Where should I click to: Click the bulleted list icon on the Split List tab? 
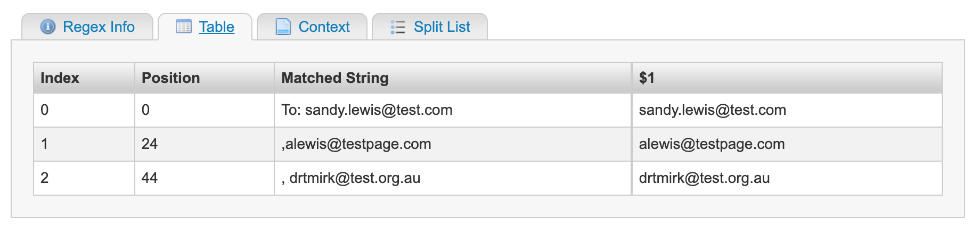(x=398, y=27)
